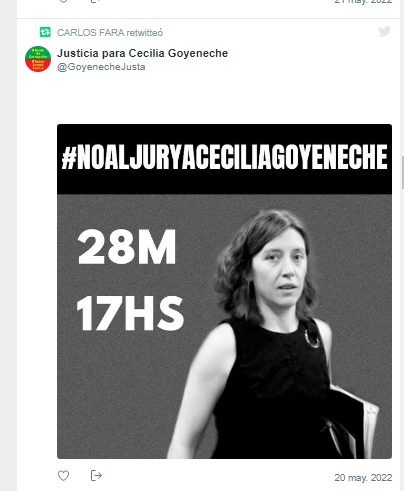Click the @GoyenecheJusta handle

click(101, 67)
